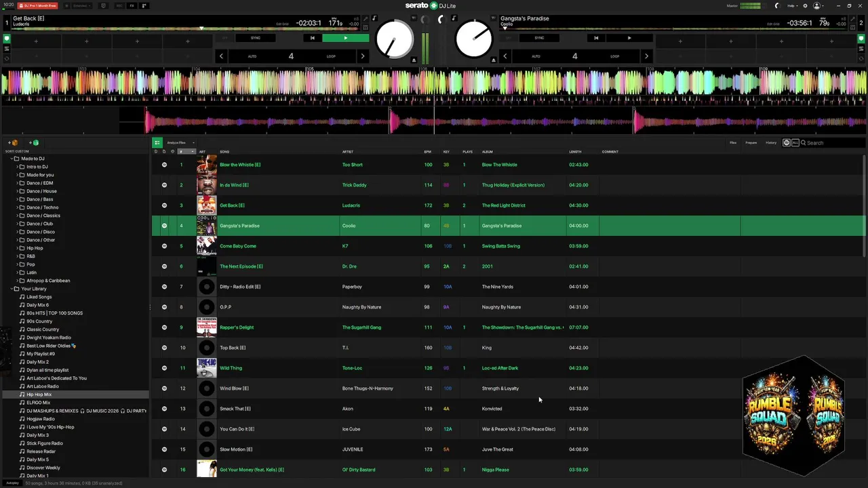Double the left deck auto loop size
The image size is (868, 488).
(363, 56)
